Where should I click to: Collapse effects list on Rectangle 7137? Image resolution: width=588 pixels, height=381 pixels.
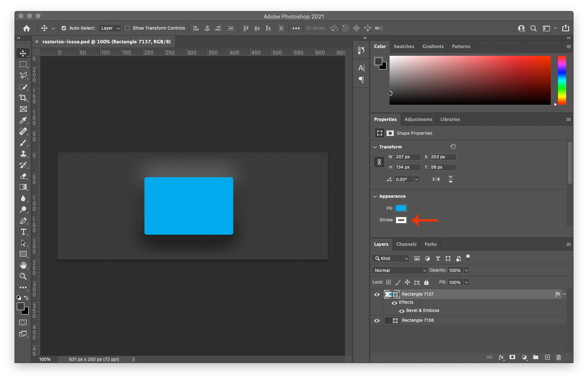coord(564,294)
